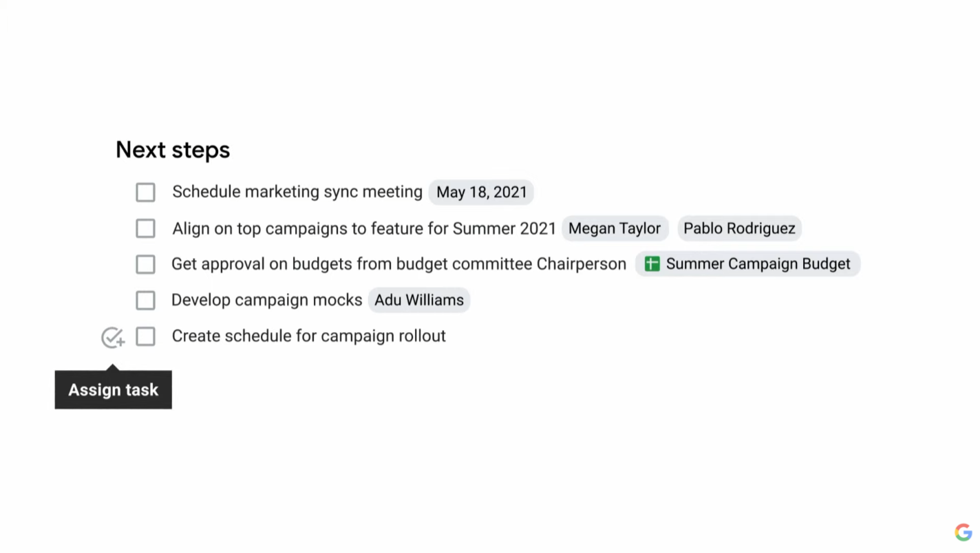Click the Align on top campaigns text
This screenshot has width=980, height=553.
tap(363, 228)
